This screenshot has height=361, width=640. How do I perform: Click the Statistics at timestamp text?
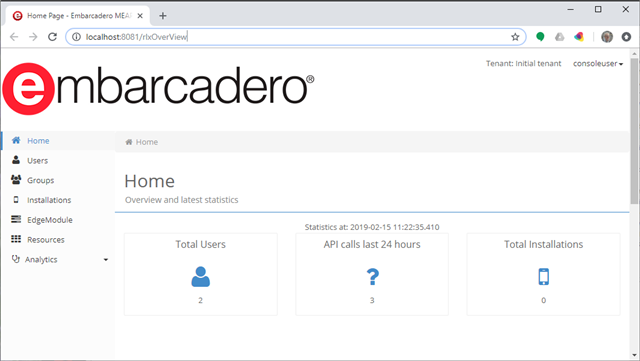(372, 227)
